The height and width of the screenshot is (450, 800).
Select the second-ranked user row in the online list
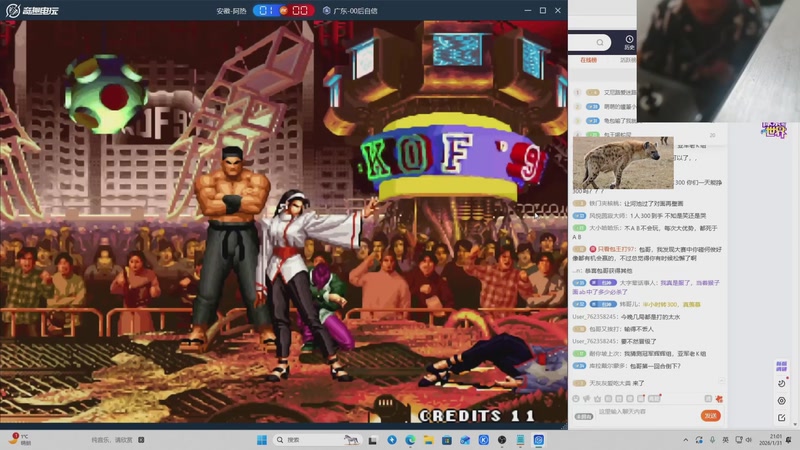(605, 107)
